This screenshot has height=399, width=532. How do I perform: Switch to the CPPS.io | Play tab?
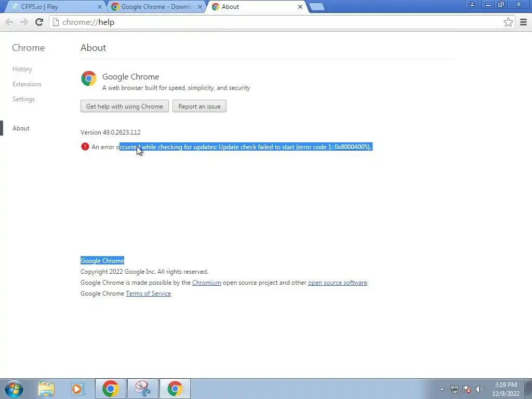pos(54,7)
